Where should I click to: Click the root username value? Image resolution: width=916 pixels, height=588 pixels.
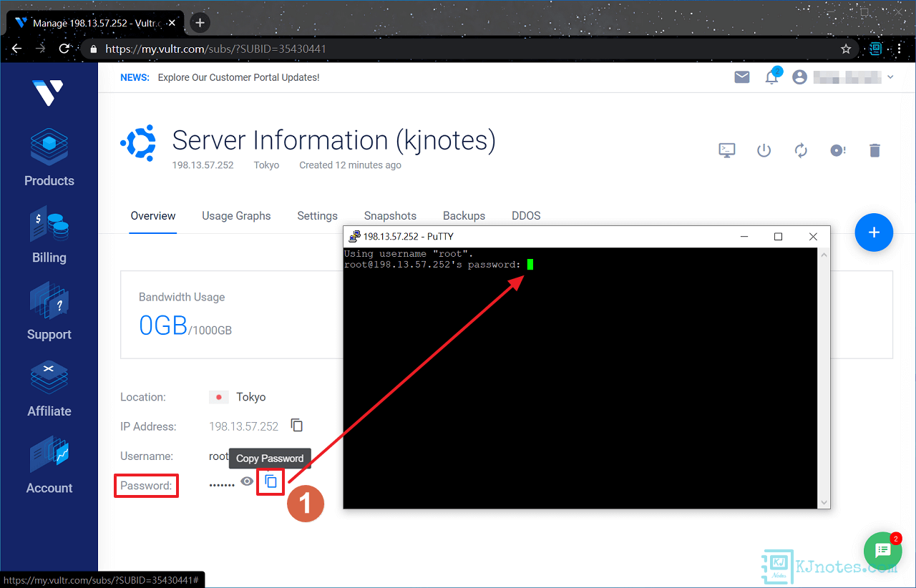(218, 456)
